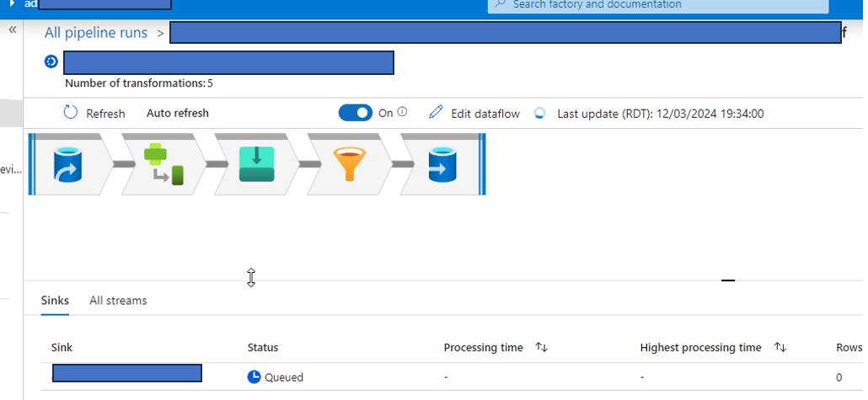
Task: Click the circular Refresh arrow icon
Action: pyautogui.click(x=71, y=113)
